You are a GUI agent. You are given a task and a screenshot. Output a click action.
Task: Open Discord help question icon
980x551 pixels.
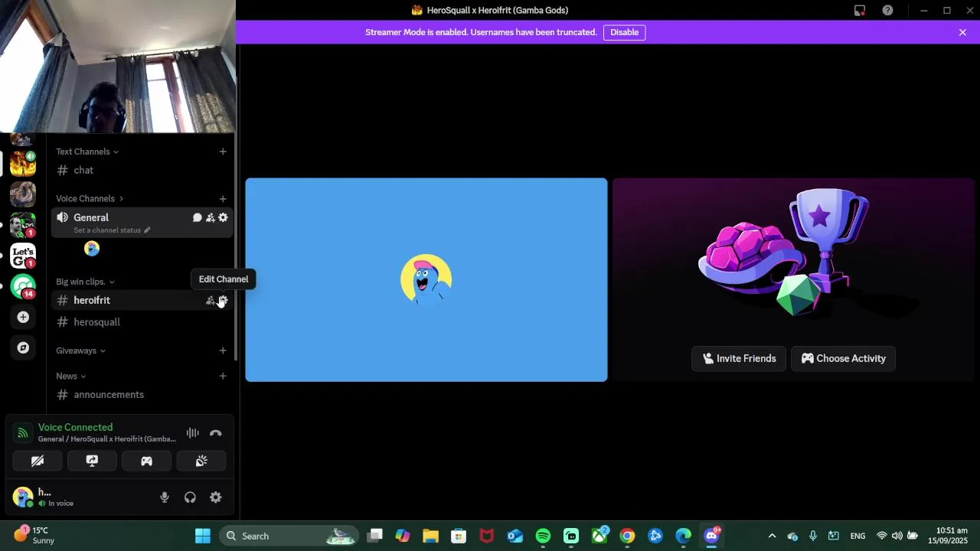[887, 10]
